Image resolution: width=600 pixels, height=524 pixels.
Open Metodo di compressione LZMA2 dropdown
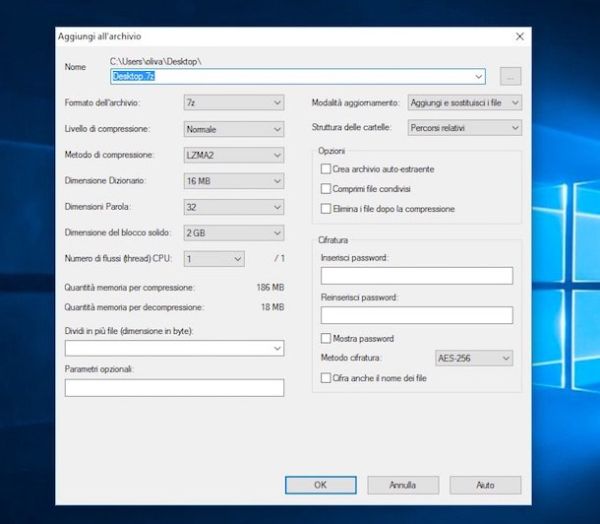tap(234, 155)
